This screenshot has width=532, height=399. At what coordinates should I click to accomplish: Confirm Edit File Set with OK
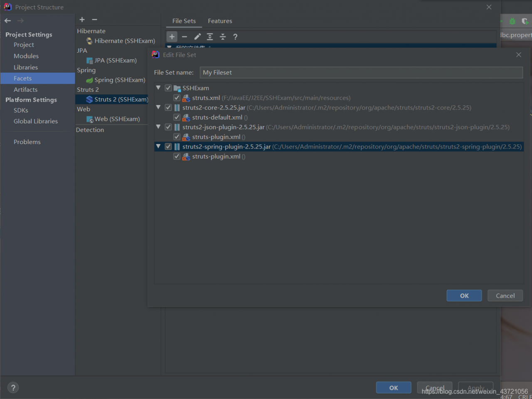(x=464, y=296)
